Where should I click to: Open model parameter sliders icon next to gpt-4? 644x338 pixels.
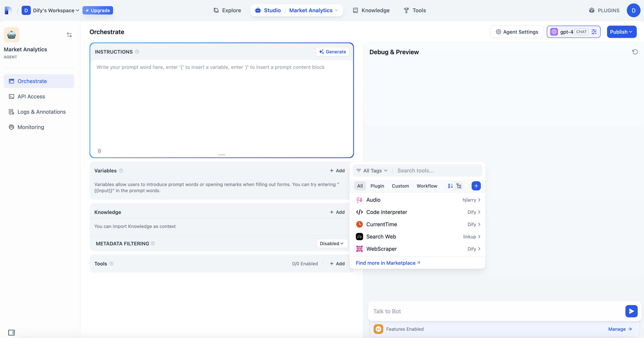(594, 32)
